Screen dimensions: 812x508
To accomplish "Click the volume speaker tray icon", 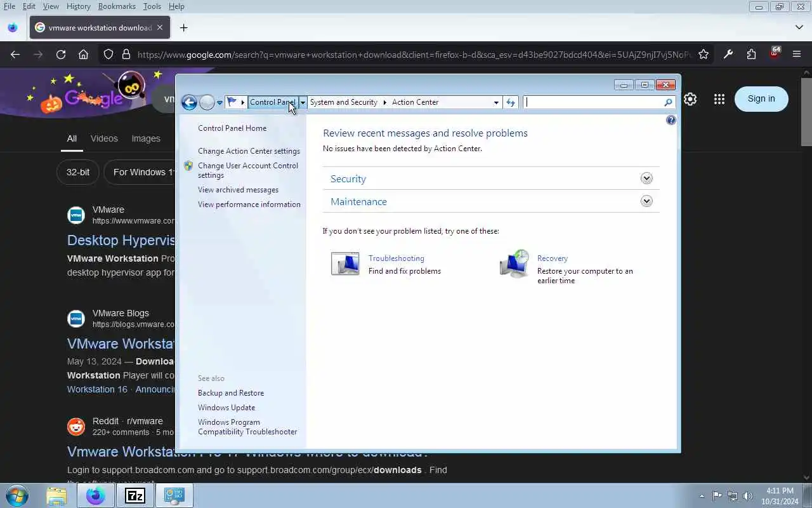I will [747, 496].
